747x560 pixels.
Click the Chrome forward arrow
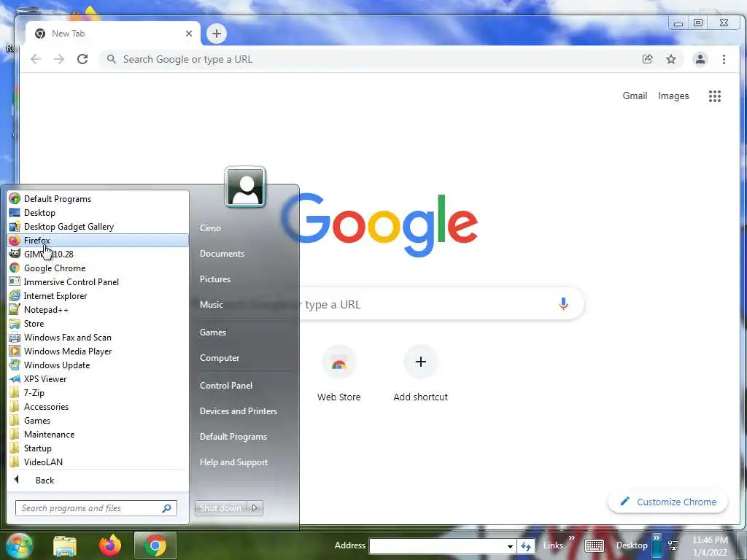pos(59,59)
